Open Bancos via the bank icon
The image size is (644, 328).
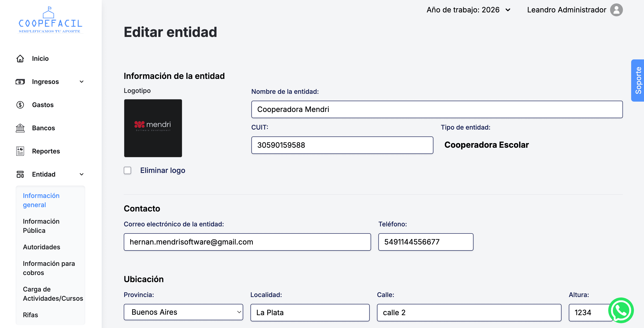click(20, 128)
